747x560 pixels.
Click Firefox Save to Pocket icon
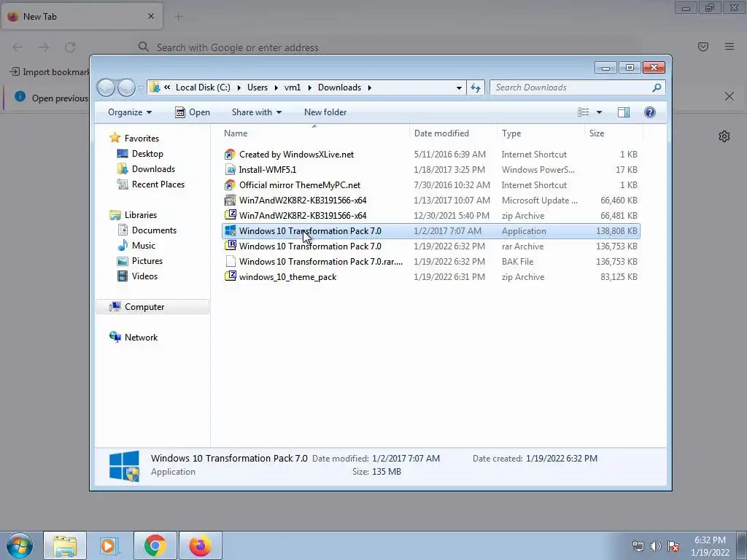pos(703,47)
